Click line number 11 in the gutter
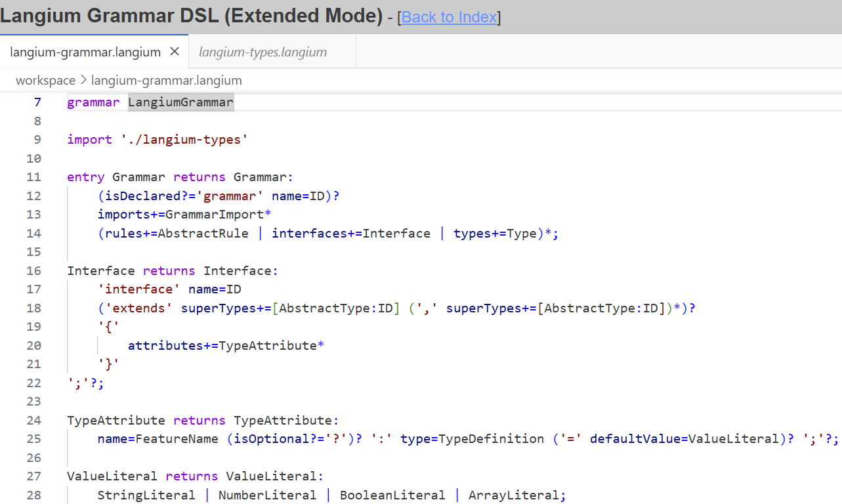This screenshot has width=842, height=504. point(33,177)
